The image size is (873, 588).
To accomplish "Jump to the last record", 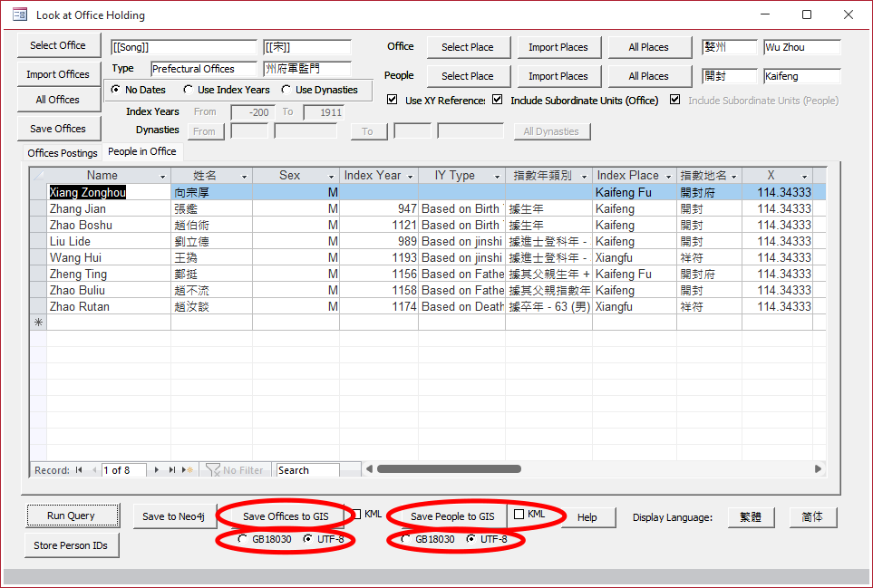I will click(x=173, y=470).
